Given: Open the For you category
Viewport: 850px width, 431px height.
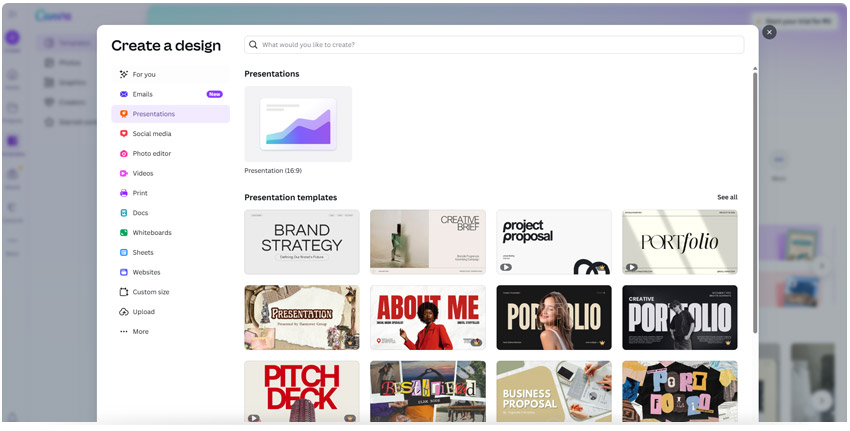Looking at the screenshot, I should pos(171,74).
